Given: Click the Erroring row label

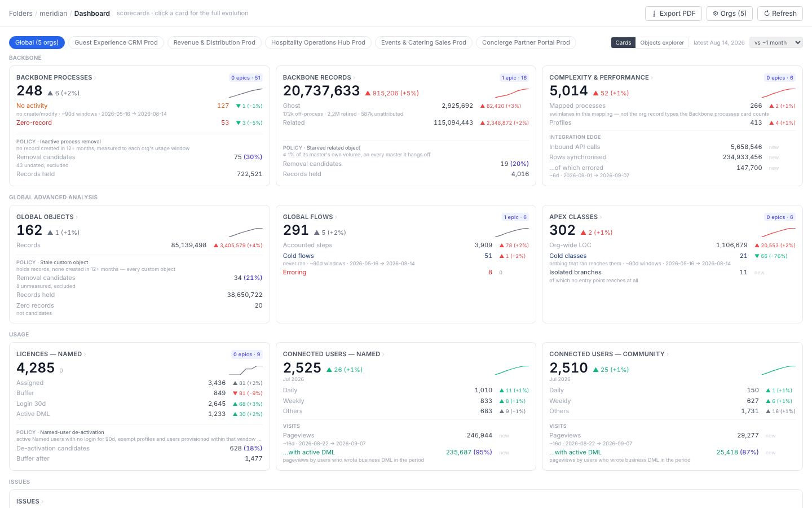Looking at the screenshot, I should (x=294, y=272).
